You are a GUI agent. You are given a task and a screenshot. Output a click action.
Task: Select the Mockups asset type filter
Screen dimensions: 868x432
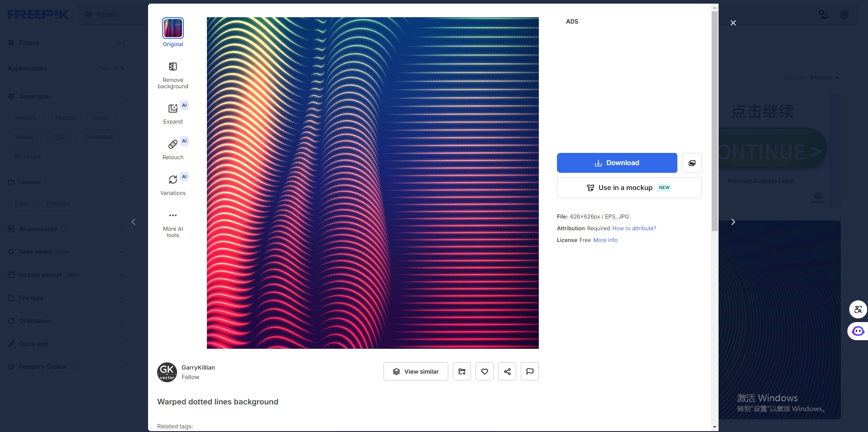point(28,157)
